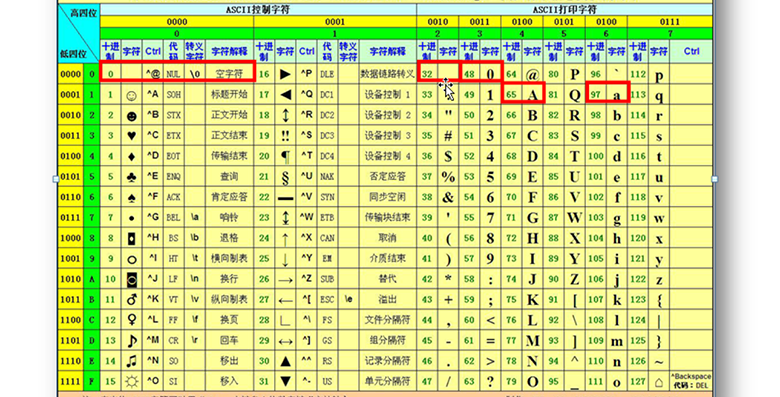The width and height of the screenshot is (780, 397).
Task: Click the image's right-middle selection handle
Action: 715,179
